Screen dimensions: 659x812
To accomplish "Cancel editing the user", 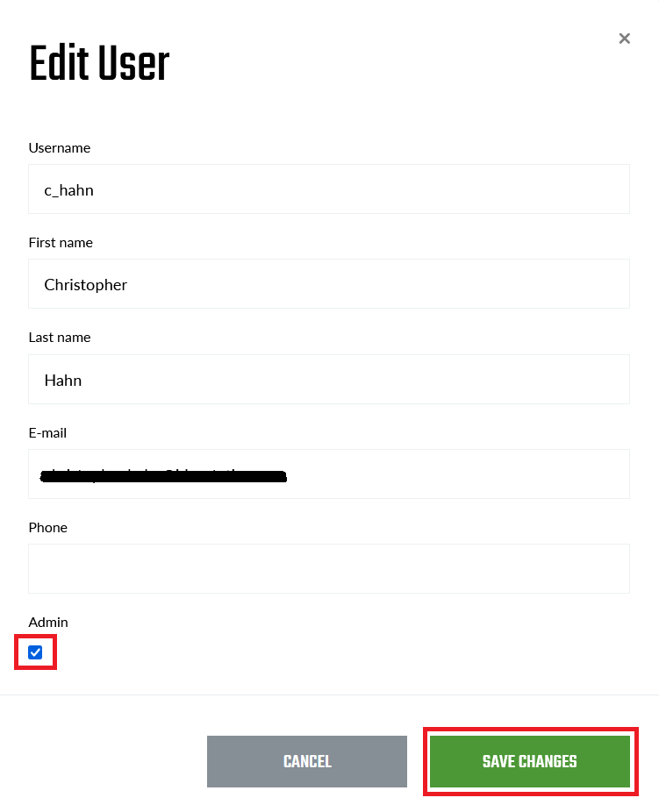I will point(307,761).
